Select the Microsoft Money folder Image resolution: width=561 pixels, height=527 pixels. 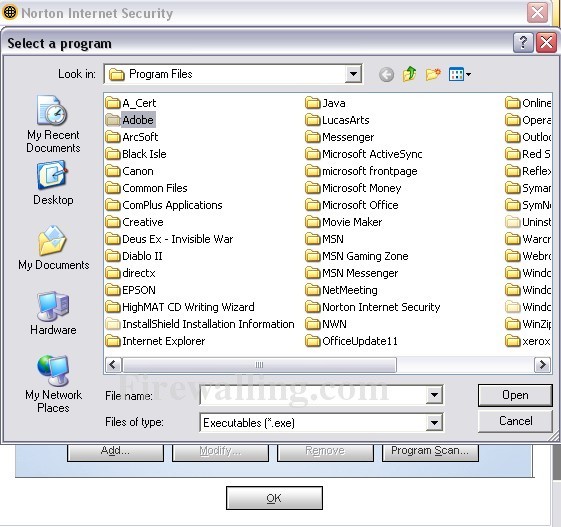[353, 188]
